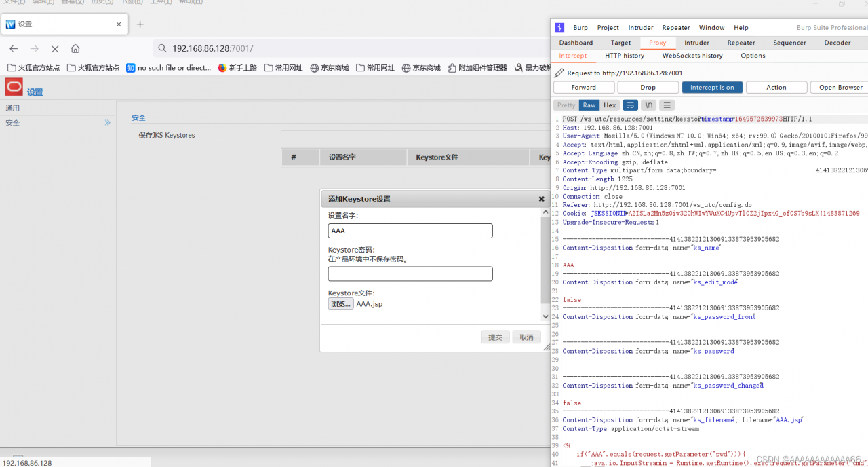Click the 浏览 file browse button

point(341,304)
